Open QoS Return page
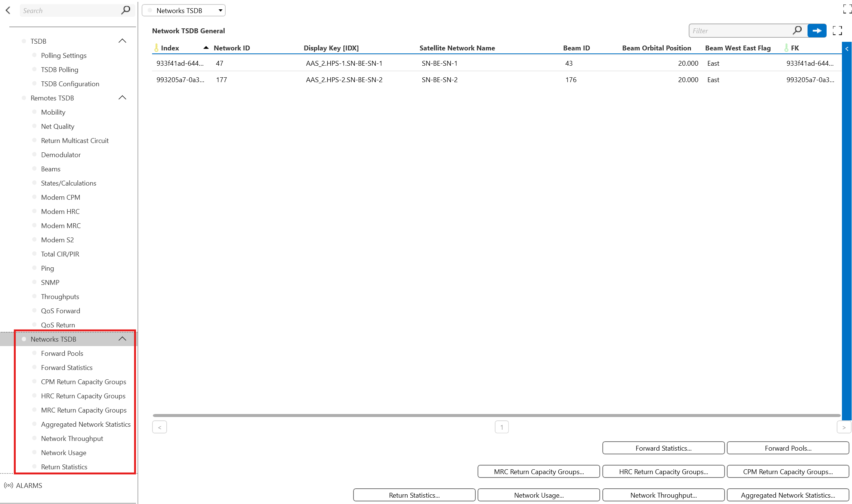The height and width of the screenshot is (504, 852). (58, 325)
